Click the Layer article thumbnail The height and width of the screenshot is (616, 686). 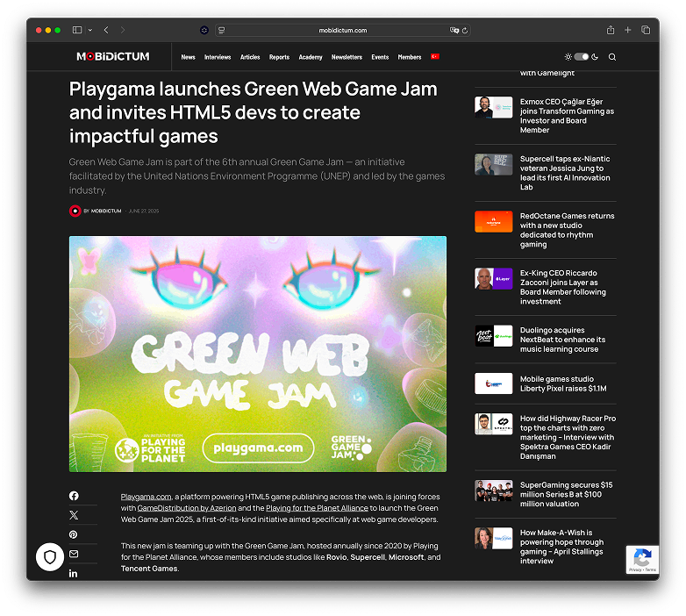tap(494, 279)
